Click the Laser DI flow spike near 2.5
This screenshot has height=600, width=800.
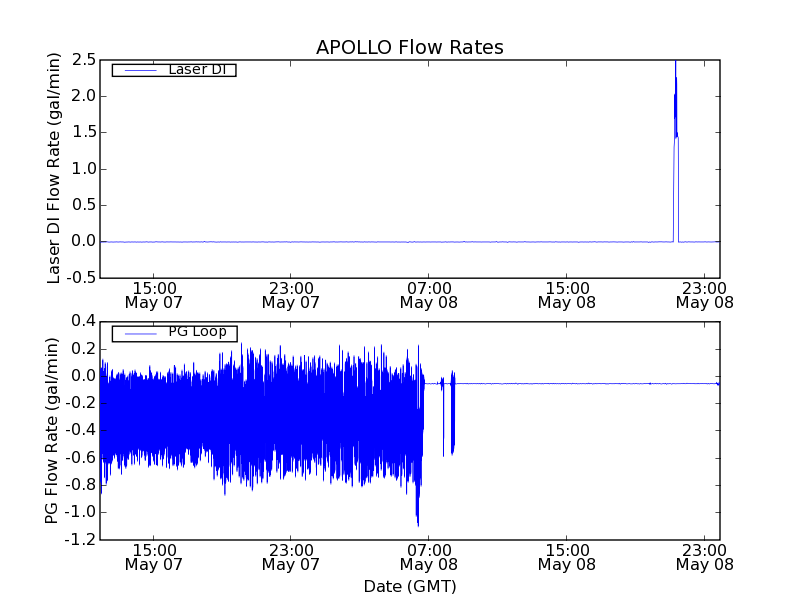[676, 151]
